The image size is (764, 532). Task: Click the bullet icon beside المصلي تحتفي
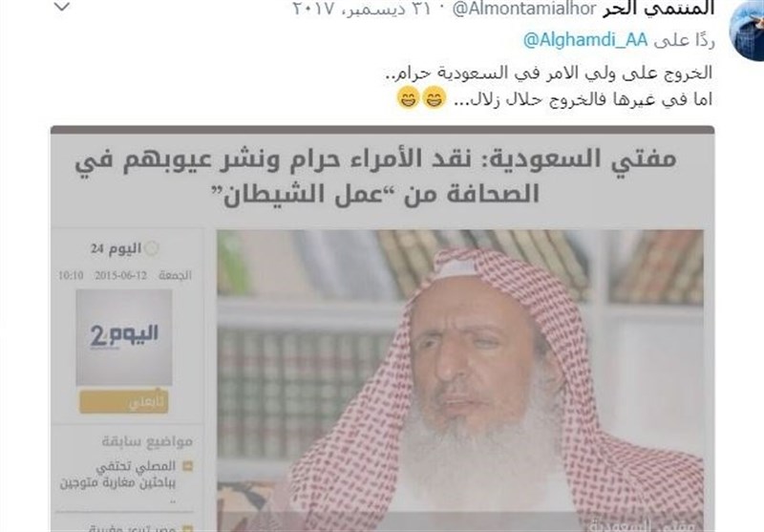(x=187, y=467)
